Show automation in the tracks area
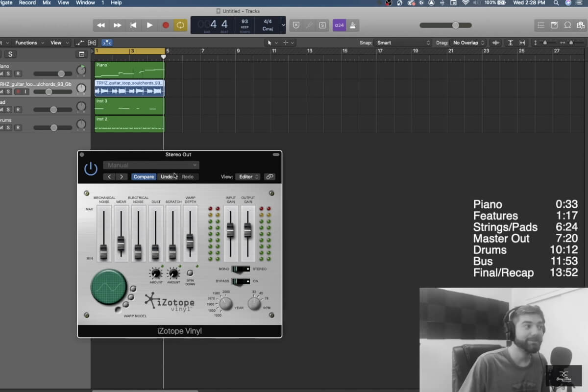Viewport: 588px width, 392px height. click(80, 43)
